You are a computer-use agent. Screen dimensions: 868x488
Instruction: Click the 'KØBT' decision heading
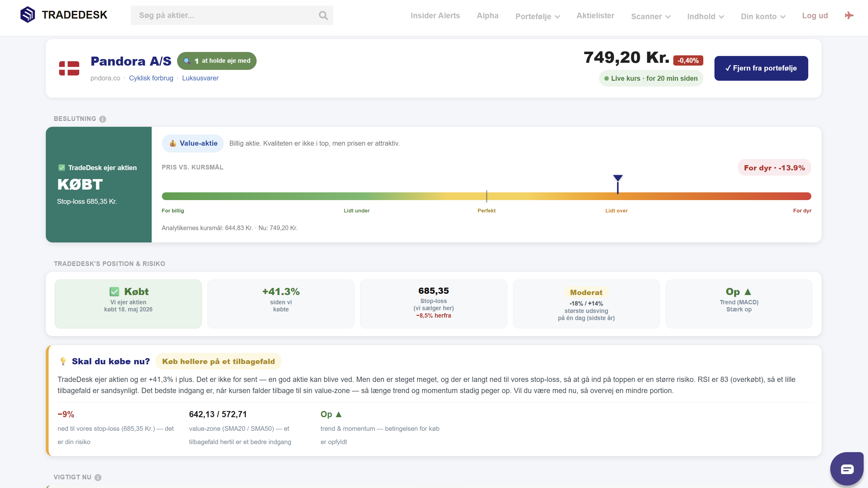(x=80, y=184)
